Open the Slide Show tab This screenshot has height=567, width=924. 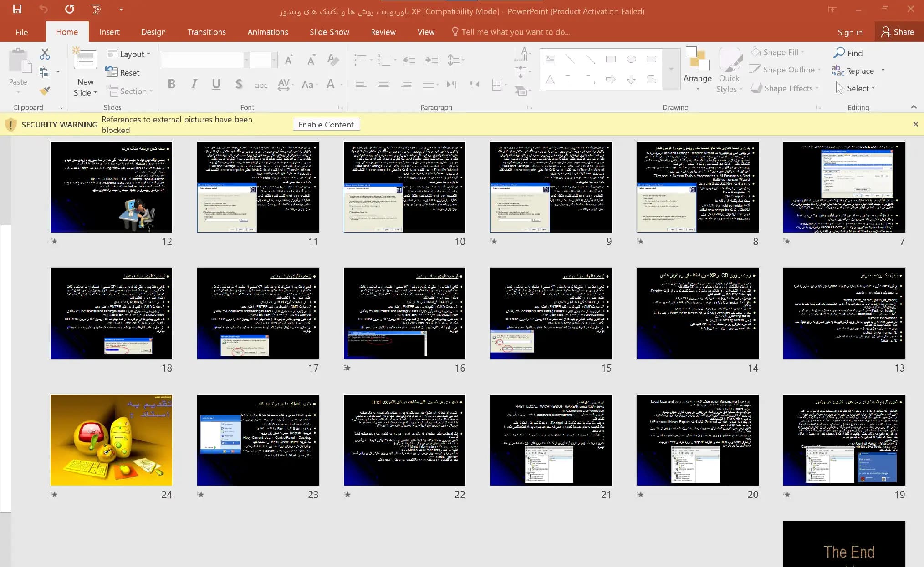[329, 32]
